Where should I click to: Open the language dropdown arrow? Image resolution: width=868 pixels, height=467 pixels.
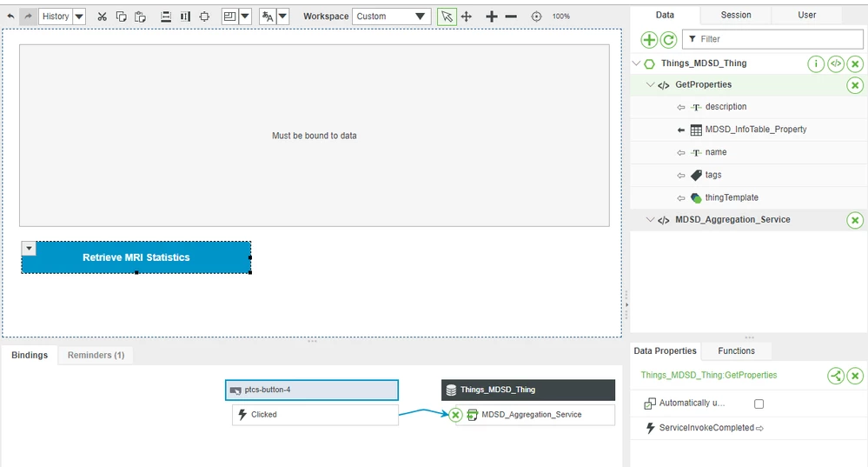click(x=283, y=16)
